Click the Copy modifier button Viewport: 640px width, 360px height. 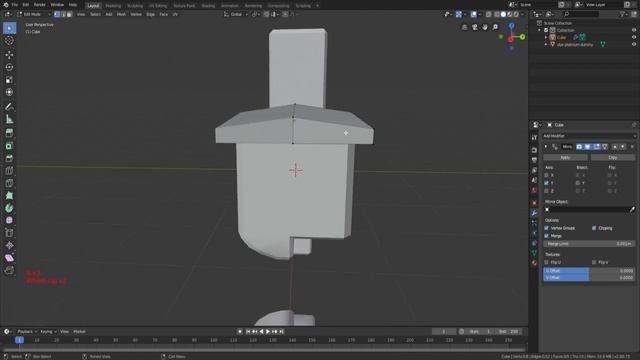[613, 158]
